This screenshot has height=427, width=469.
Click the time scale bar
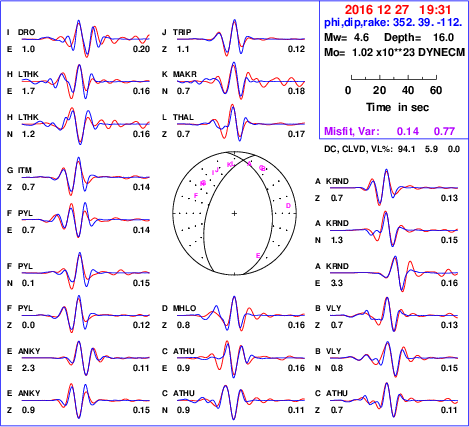click(x=394, y=78)
